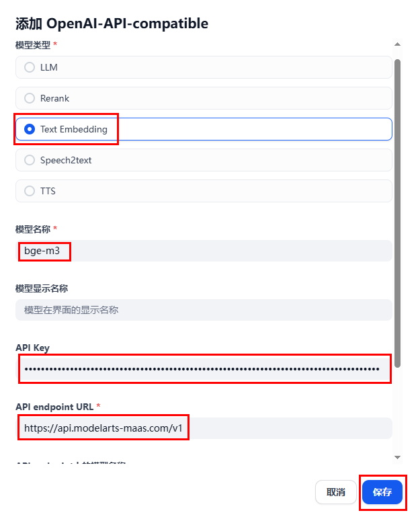Click the 模型名称 field label
This screenshot has width=420, height=519.
pos(33,229)
